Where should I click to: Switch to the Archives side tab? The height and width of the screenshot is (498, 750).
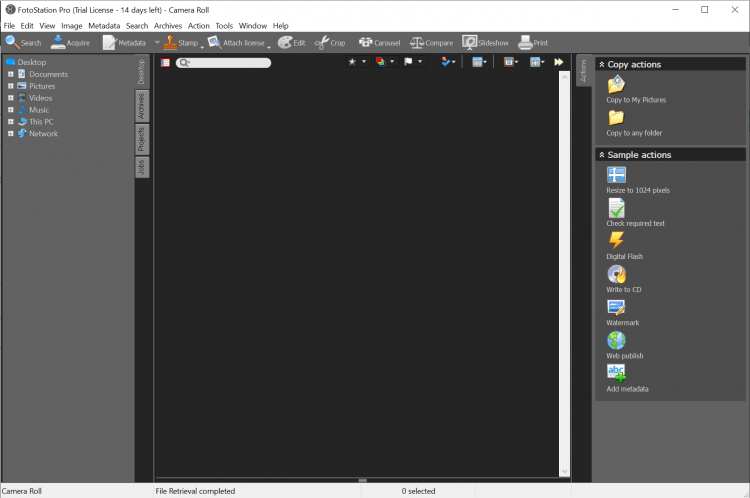(x=142, y=106)
